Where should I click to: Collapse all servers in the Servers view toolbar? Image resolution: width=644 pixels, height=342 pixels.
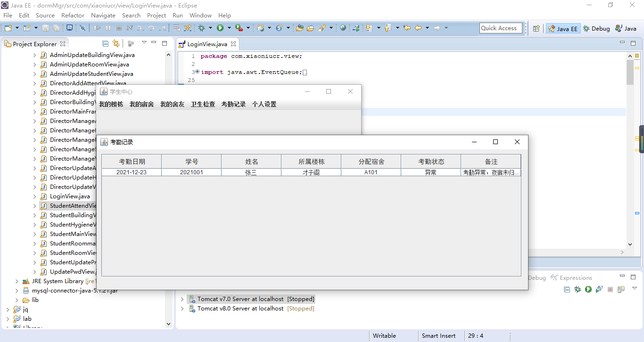(567, 289)
